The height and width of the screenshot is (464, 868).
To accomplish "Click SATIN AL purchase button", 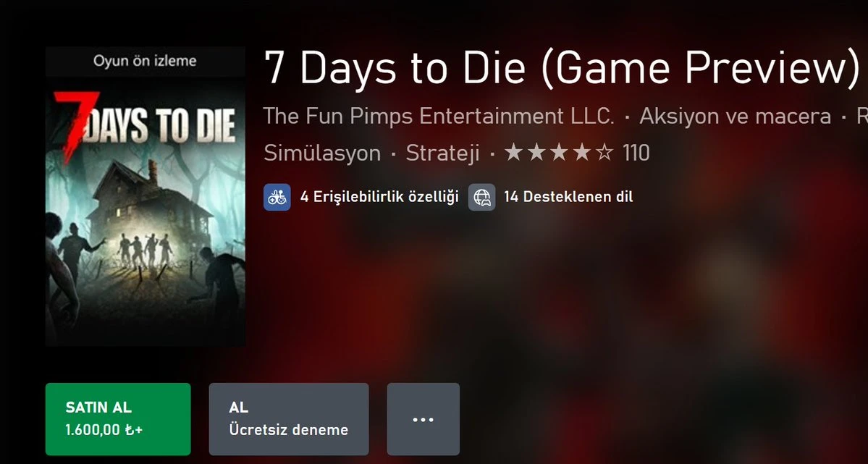I will point(118,419).
